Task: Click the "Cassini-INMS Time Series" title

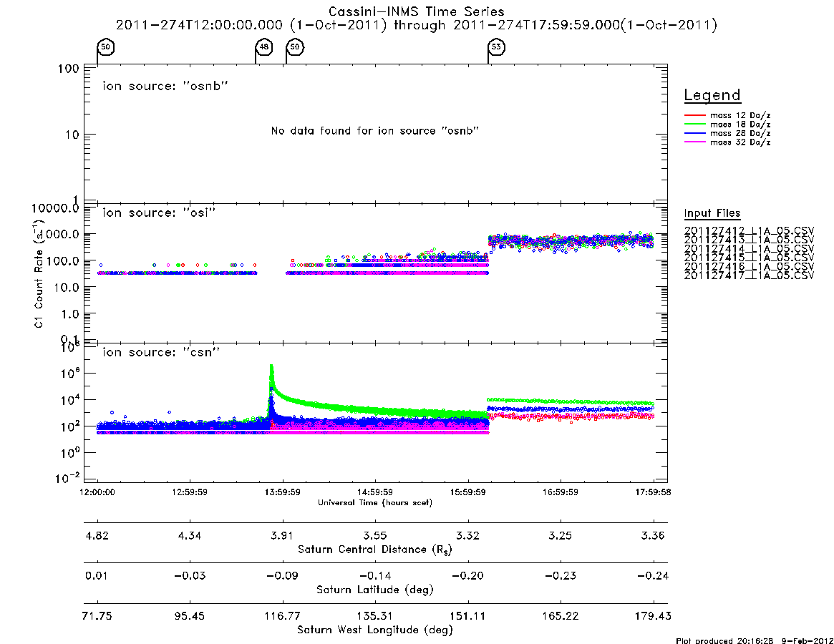Action: (417, 11)
